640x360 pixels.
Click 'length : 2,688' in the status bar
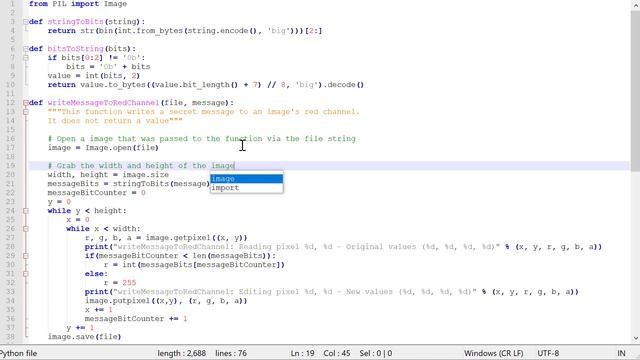[x=182, y=353]
